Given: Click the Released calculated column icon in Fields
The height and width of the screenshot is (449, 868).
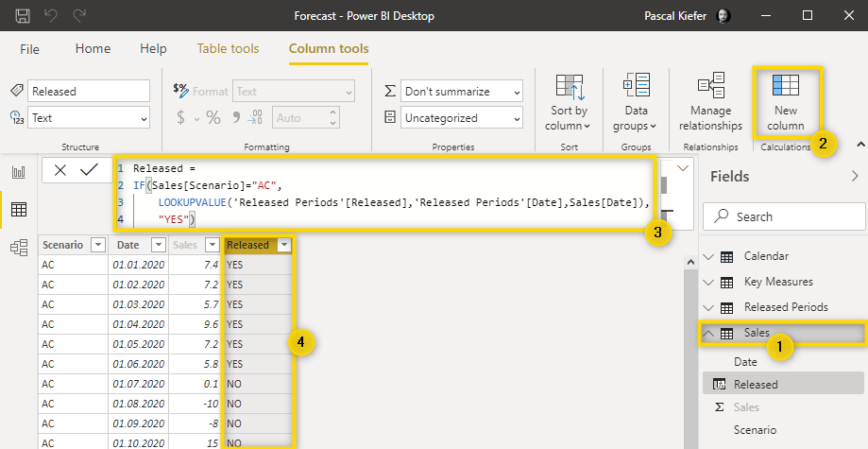Looking at the screenshot, I should pyautogui.click(x=719, y=385).
